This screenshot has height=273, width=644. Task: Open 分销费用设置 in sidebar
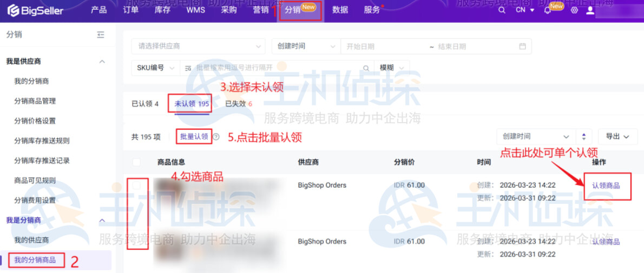coord(35,201)
